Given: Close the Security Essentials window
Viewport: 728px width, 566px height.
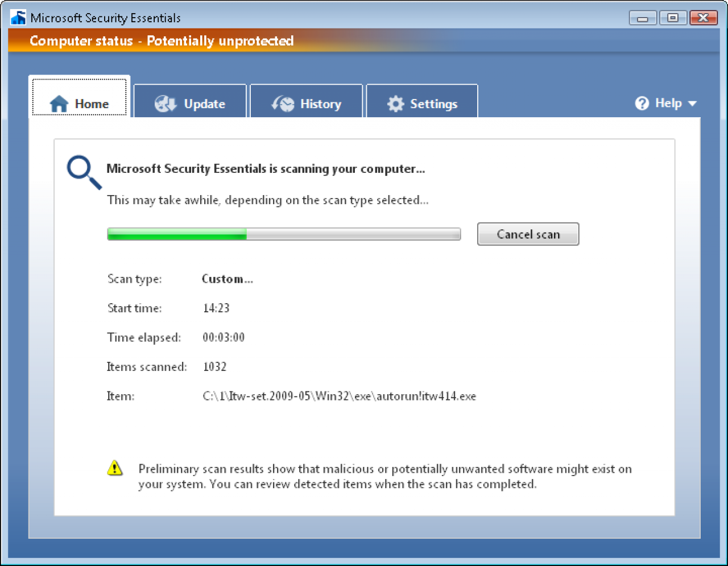Looking at the screenshot, I should [x=704, y=18].
